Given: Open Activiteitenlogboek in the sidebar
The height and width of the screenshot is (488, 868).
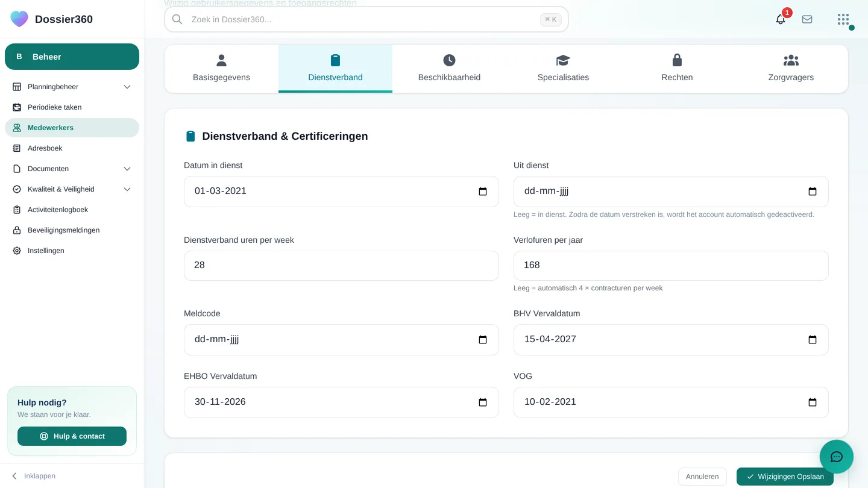Looking at the screenshot, I should point(72,210).
